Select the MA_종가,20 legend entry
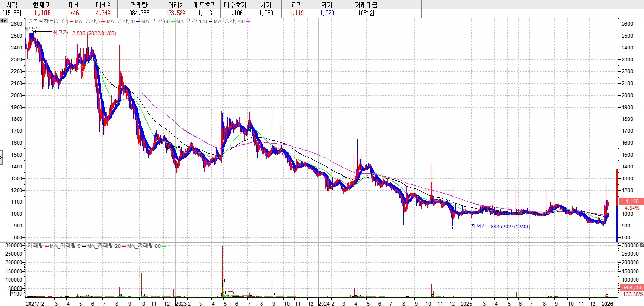 click(121, 21)
